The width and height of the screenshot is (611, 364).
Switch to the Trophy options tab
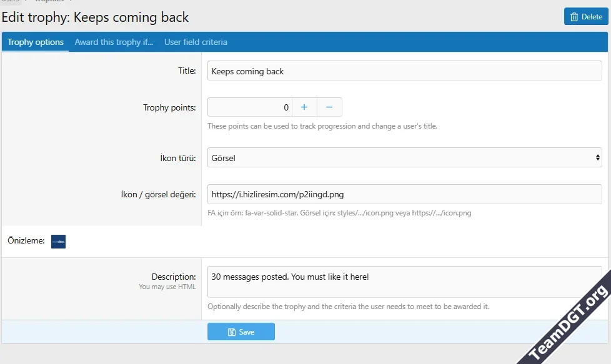[36, 42]
